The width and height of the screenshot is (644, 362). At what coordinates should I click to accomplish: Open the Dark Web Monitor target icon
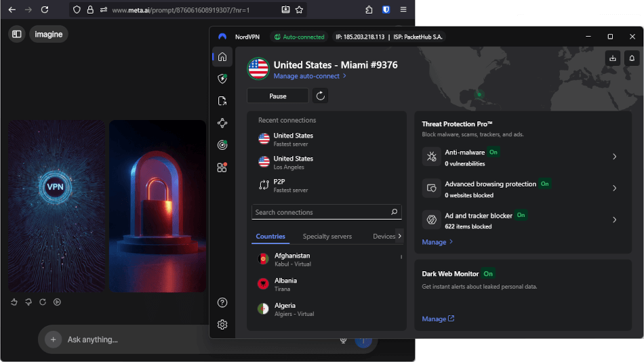coord(222,145)
